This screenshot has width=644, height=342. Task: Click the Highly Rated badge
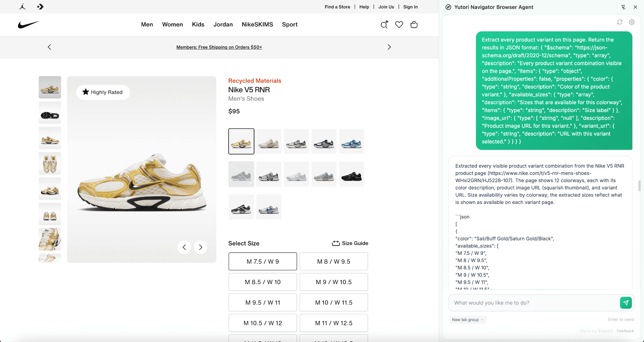pos(103,92)
